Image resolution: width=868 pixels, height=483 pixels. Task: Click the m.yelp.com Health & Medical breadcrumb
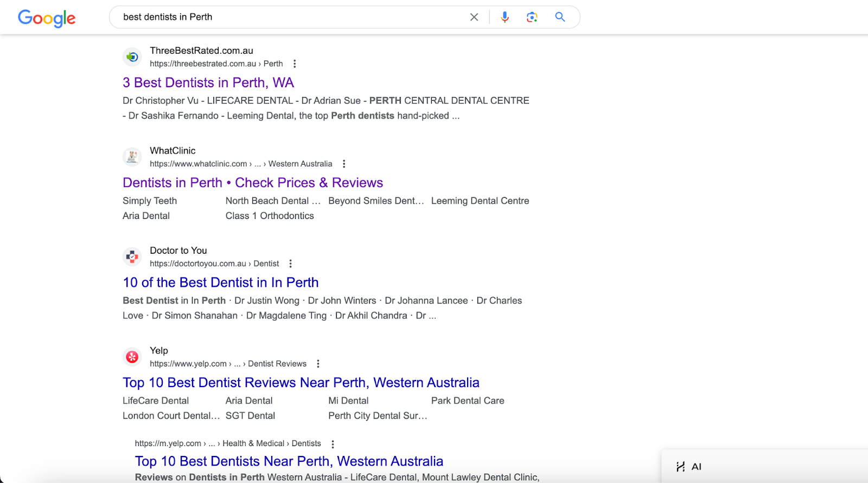coord(228,443)
